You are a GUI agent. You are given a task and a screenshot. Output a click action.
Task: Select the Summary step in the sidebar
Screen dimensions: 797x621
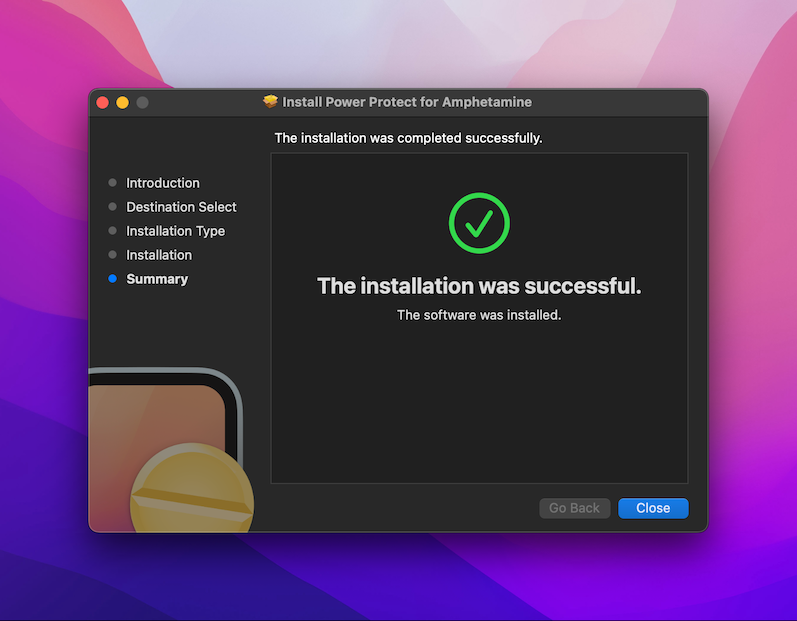[x=157, y=279]
